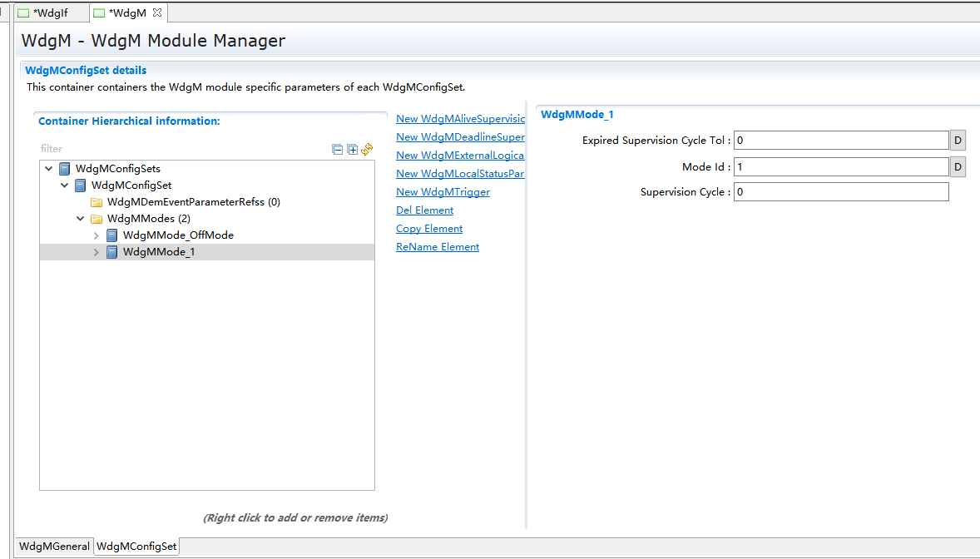
Task: Click the D button beside Mode Id
Action: tap(958, 167)
